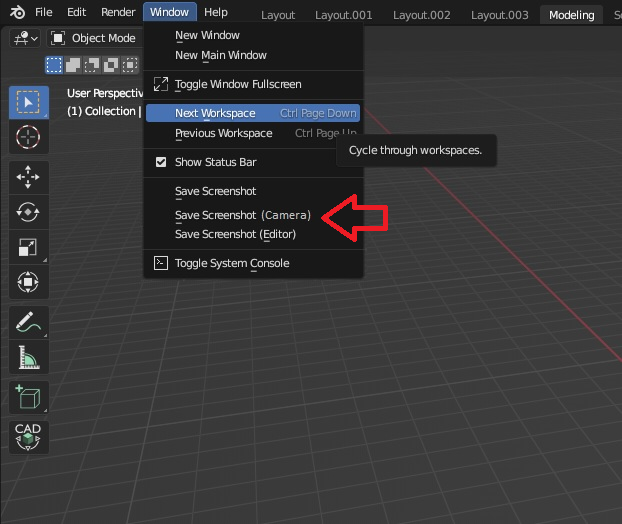The height and width of the screenshot is (524, 622).
Task: Activate the Measure tool
Action: pyautogui.click(x=29, y=357)
